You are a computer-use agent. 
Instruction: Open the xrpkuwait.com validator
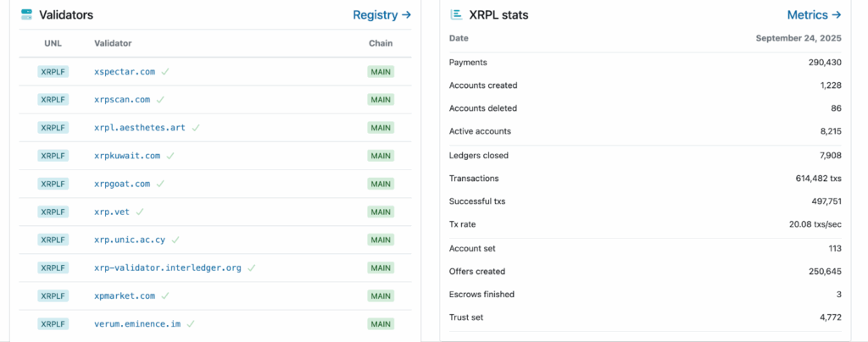127,156
